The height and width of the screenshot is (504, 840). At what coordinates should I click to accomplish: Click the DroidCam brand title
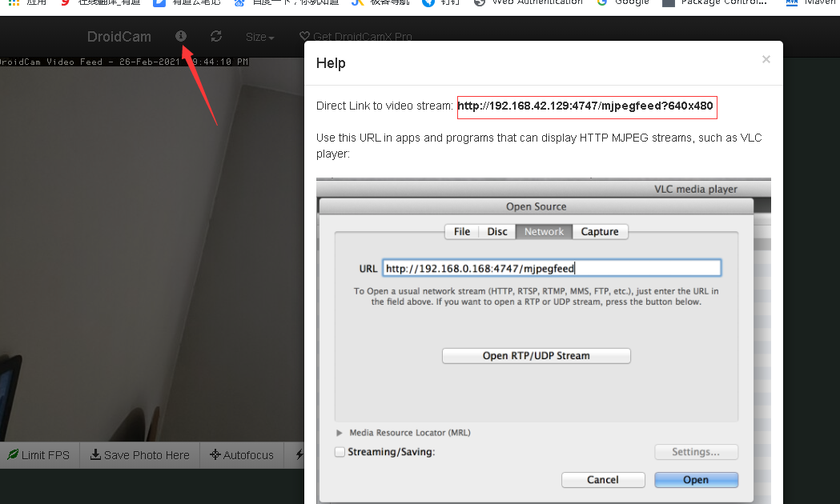(x=119, y=36)
